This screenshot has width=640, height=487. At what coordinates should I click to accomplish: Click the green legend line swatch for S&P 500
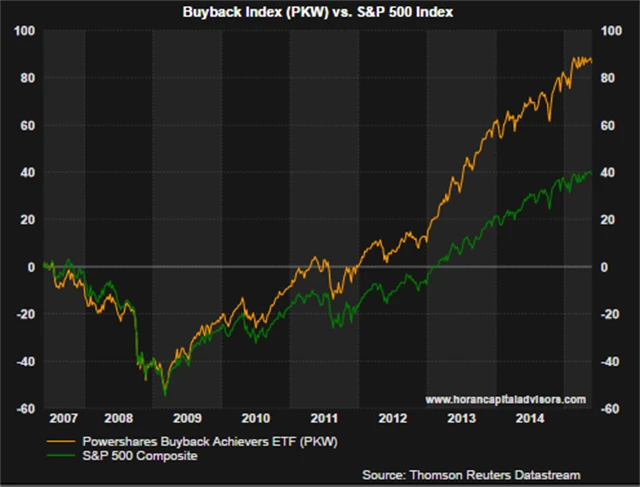tap(57, 456)
